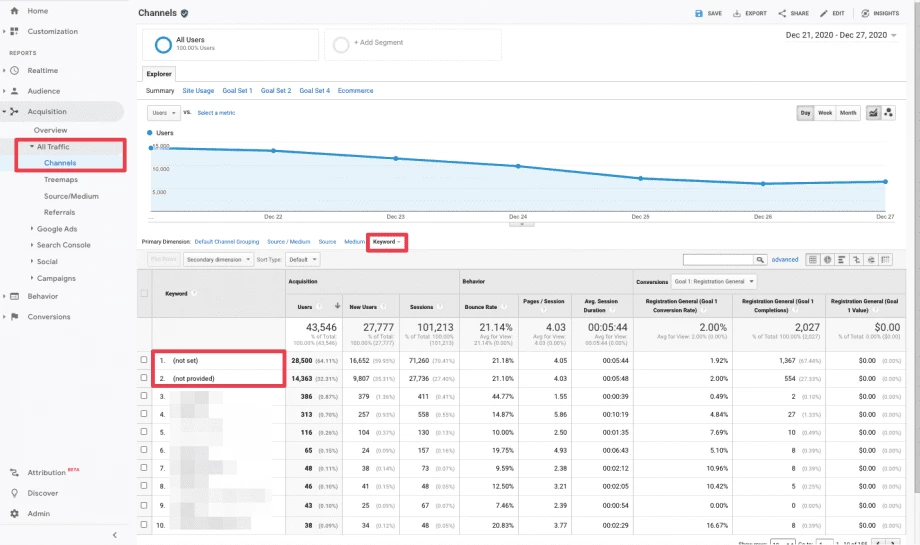Image resolution: width=920 pixels, height=545 pixels.
Task: Collapse the left sidebar with chevron
Action: click(x=115, y=535)
